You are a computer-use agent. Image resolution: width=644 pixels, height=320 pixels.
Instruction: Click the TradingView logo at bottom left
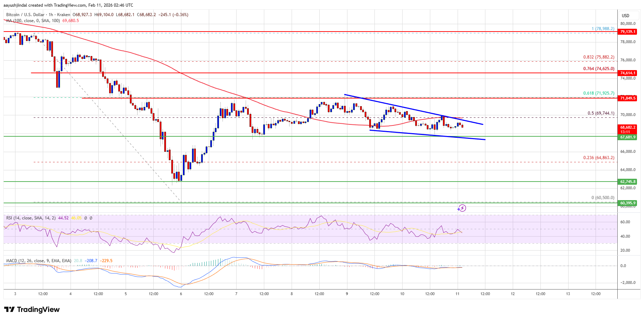click(x=32, y=309)
